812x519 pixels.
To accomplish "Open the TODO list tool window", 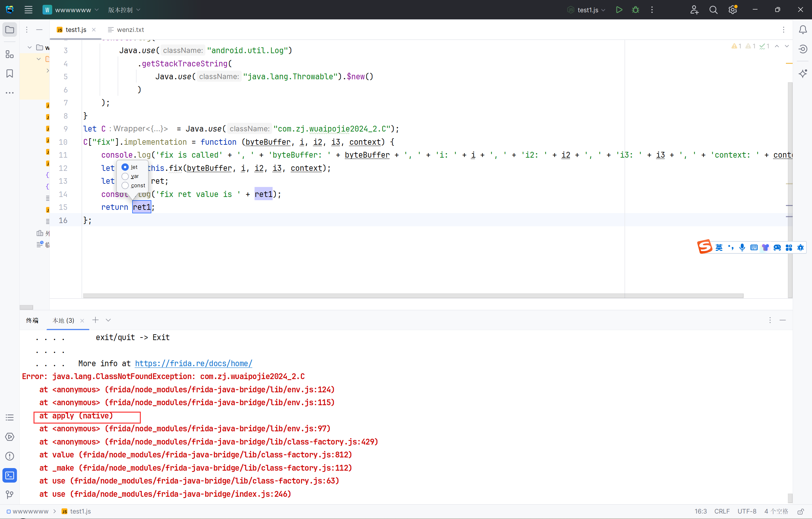I will point(10,417).
